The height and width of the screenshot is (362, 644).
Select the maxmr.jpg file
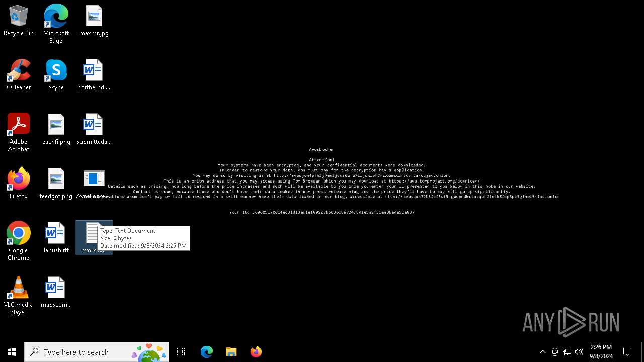click(94, 21)
